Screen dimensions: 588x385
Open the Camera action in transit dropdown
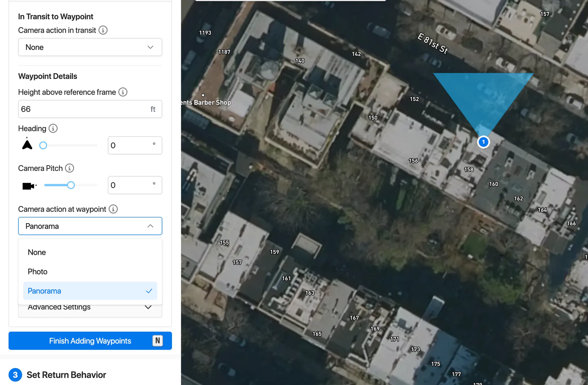click(90, 47)
